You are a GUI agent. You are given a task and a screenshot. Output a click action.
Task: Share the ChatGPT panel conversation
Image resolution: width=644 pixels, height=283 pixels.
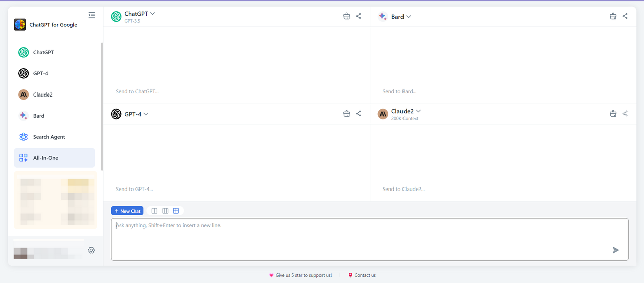tap(359, 16)
